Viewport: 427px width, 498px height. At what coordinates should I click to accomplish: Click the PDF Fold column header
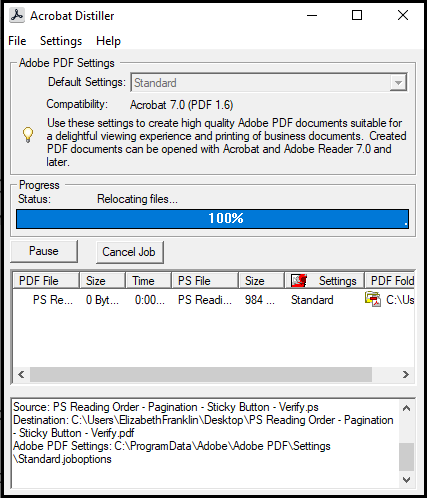click(390, 281)
